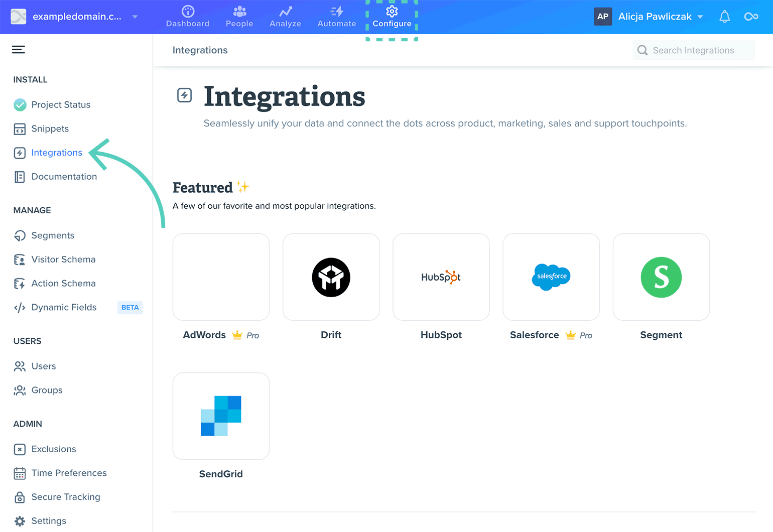Click the AP avatar badge

[x=603, y=17]
